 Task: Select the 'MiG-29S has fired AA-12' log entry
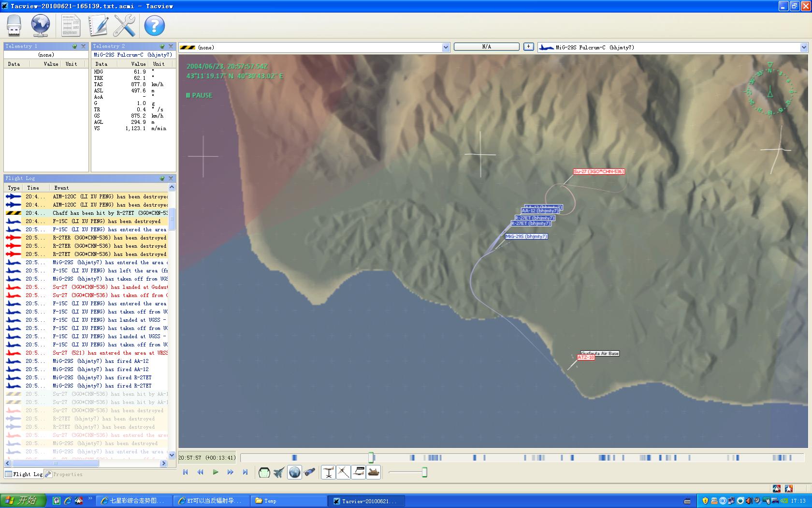click(x=101, y=361)
